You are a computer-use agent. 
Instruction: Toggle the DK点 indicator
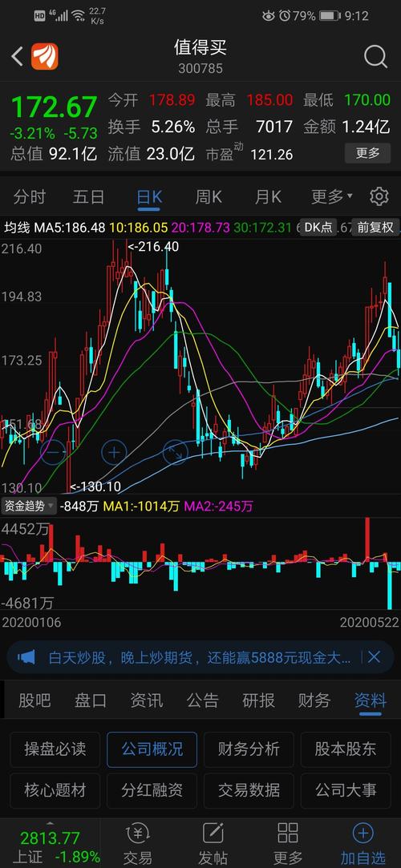[318, 227]
